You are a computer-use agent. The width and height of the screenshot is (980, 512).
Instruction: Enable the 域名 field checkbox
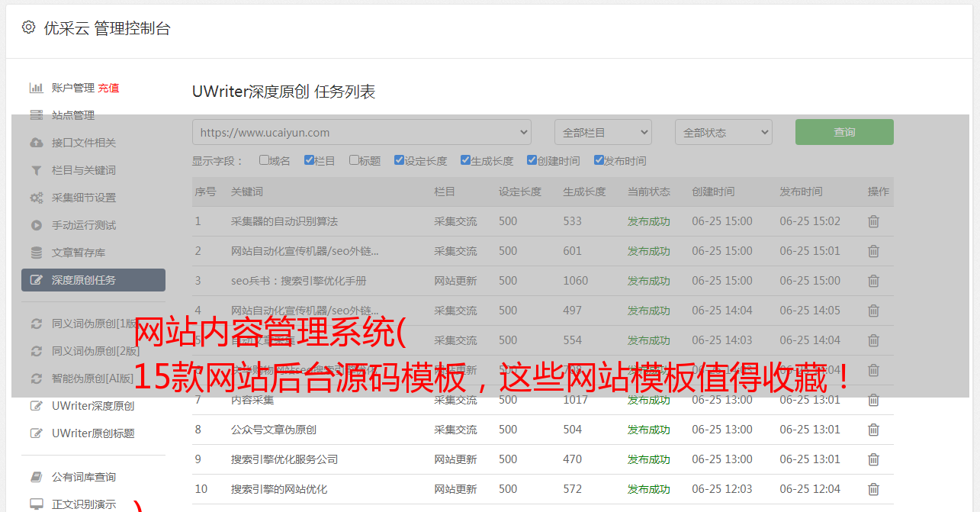click(x=264, y=160)
